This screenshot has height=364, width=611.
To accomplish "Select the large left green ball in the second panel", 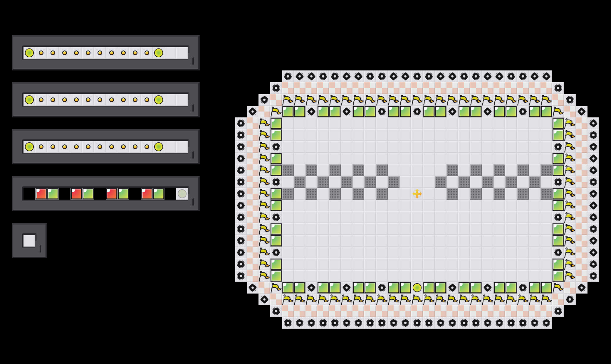I will (29, 100).
